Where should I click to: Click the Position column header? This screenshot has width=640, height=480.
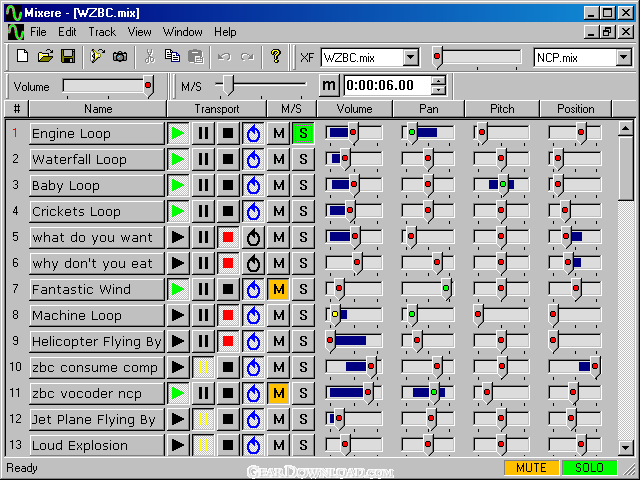coord(576,109)
